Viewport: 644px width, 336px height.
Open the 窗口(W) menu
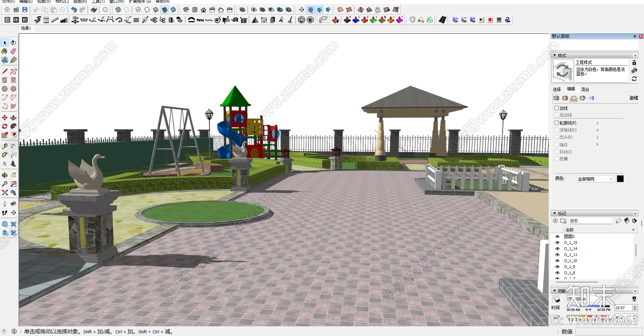[x=117, y=2]
